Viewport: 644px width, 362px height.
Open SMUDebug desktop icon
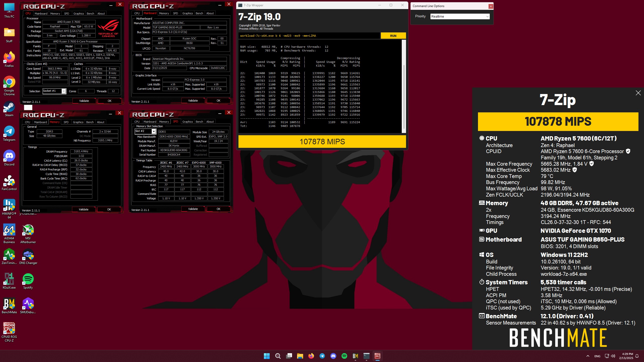28,306
